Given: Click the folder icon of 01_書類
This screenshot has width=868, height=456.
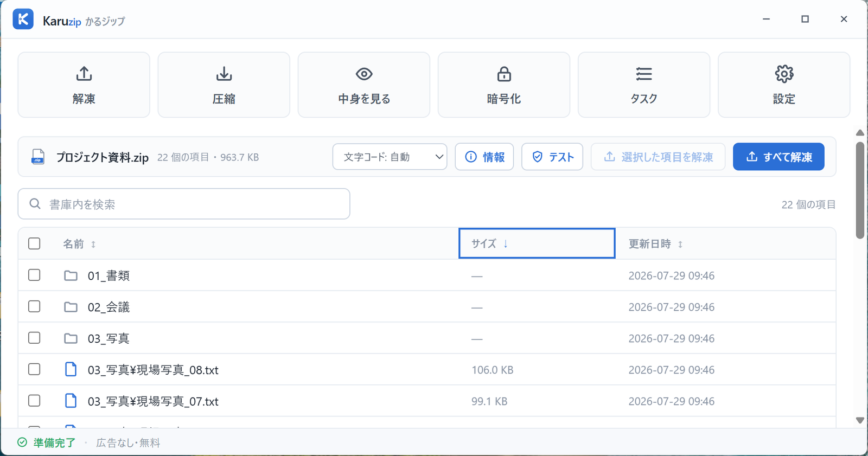Looking at the screenshot, I should pyautogui.click(x=71, y=275).
